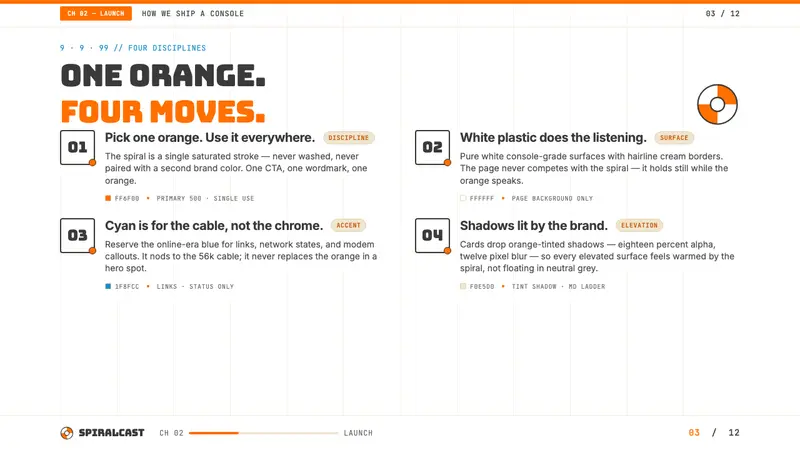This screenshot has width=800, height=450.
Task: Click the paragraph starting 'Pure white console-grade surfaces'
Action: click(594, 168)
